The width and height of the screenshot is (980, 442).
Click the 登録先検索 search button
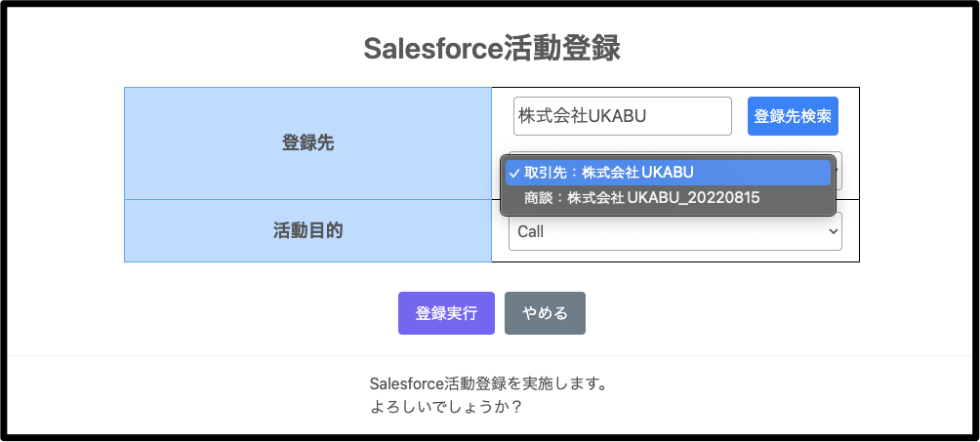793,116
